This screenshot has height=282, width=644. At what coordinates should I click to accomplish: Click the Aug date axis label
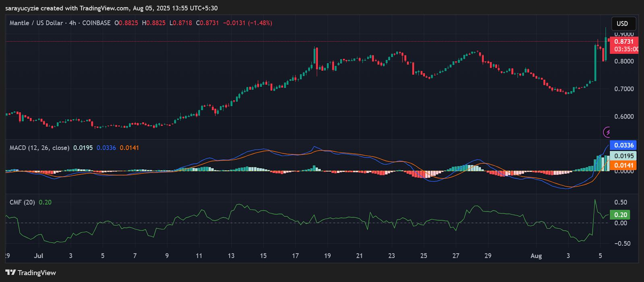click(x=536, y=256)
